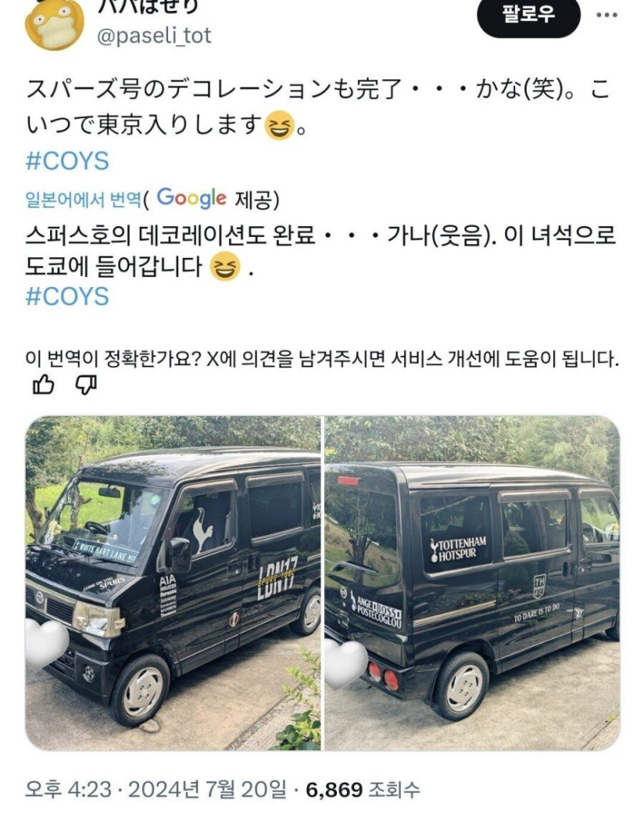Click the laughing emoji in Korean translation

[225, 266]
